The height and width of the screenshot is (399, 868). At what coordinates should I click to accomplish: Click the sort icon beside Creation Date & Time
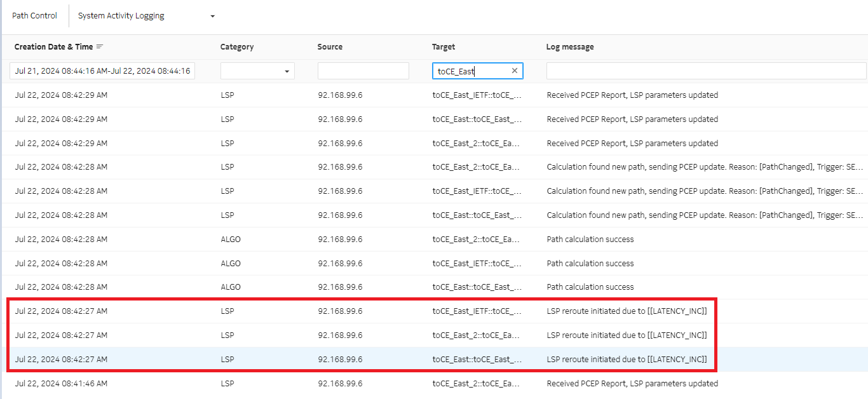coord(100,47)
